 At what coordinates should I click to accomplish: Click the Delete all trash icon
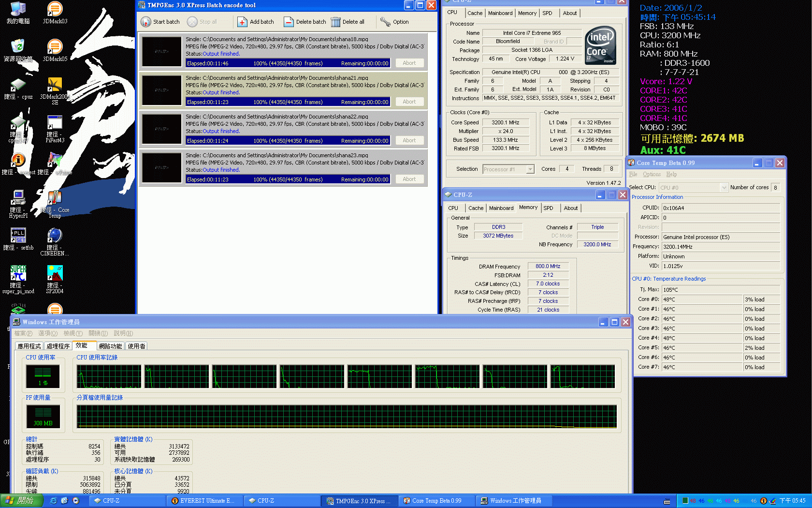[x=335, y=22]
